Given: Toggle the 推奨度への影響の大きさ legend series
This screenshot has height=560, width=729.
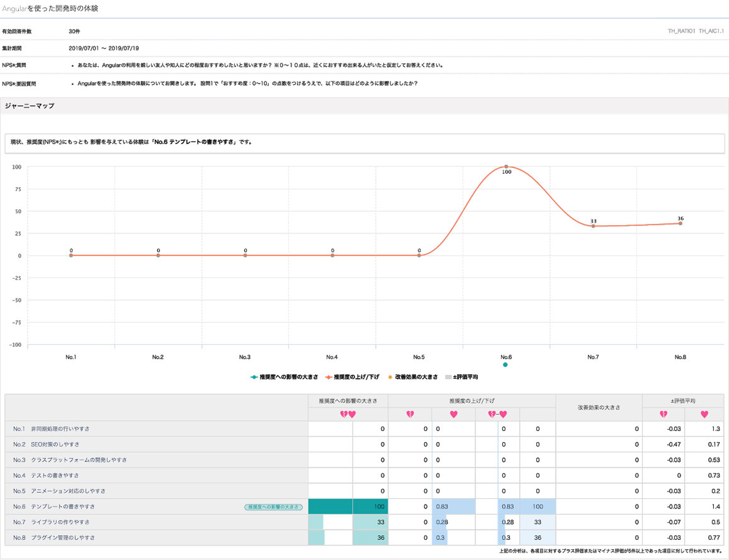Looking at the screenshot, I should click(x=285, y=377).
